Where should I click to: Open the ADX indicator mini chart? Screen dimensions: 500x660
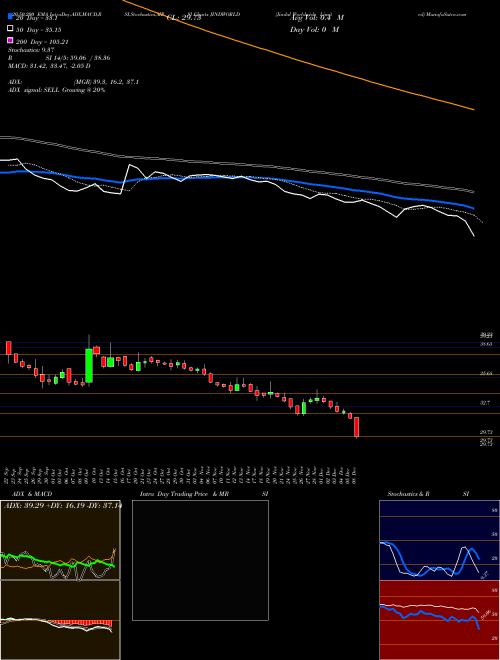tap(60, 540)
